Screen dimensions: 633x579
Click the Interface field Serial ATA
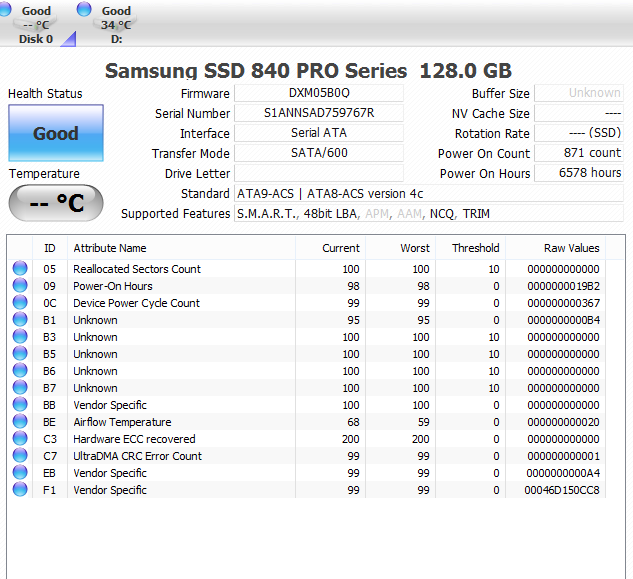tap(319, 133)
